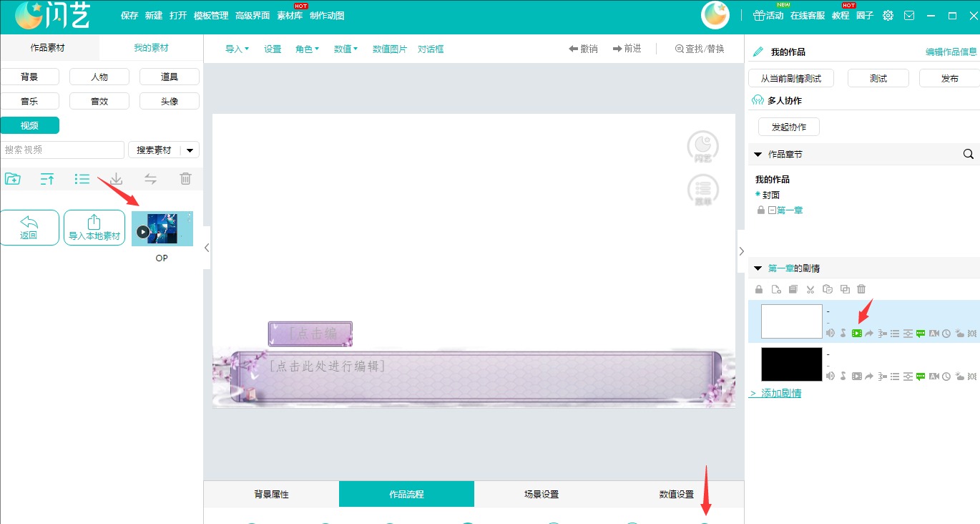Click the video icon on second plot
This screenshot has width=980, height=524.
pyautogui.click(x=857, y=376)
